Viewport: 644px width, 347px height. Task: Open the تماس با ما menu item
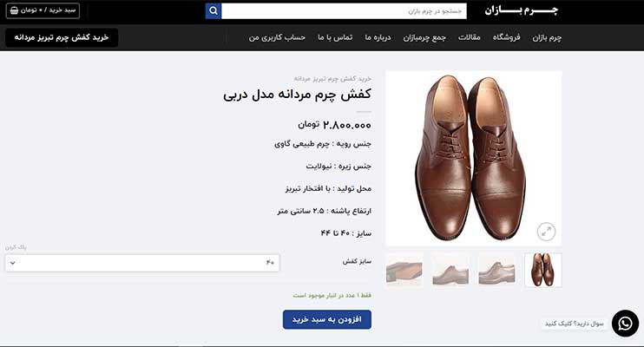(335, 37)
